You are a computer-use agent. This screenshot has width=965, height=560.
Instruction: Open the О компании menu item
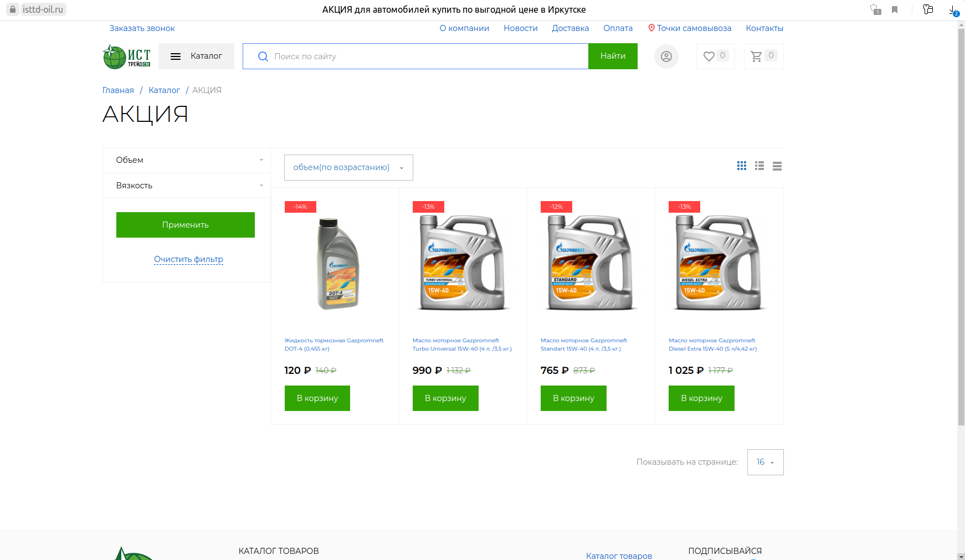(x=464, y=28)
